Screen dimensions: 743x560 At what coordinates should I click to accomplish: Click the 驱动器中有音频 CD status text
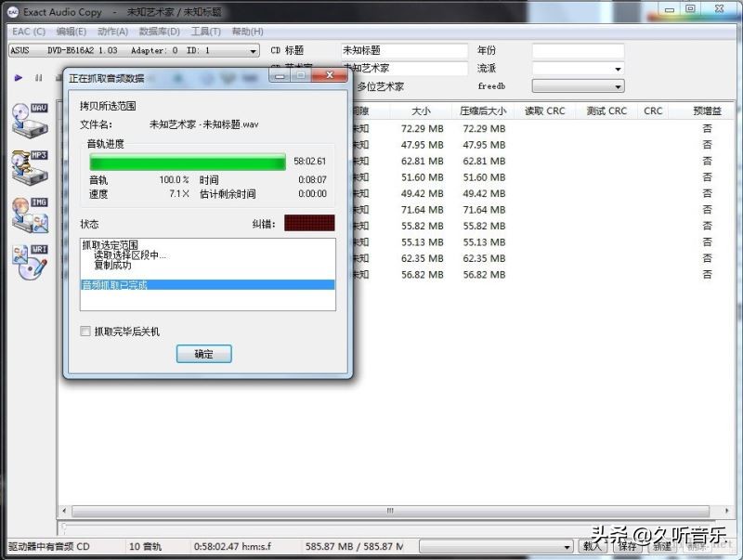pyautogui.click(x=49, y=546)
